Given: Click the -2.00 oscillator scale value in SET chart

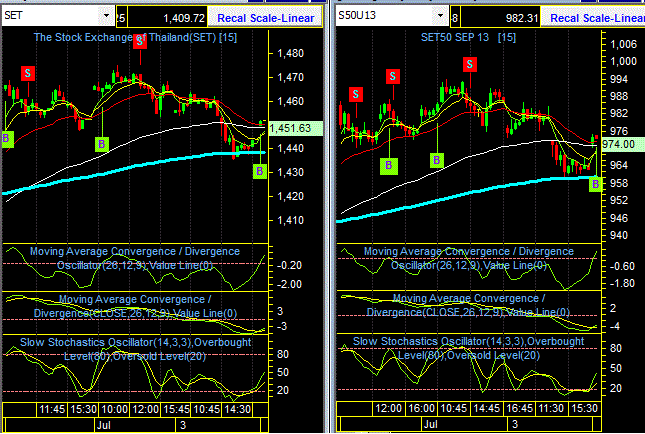Looking at the screenshot, I should point(290,284).
